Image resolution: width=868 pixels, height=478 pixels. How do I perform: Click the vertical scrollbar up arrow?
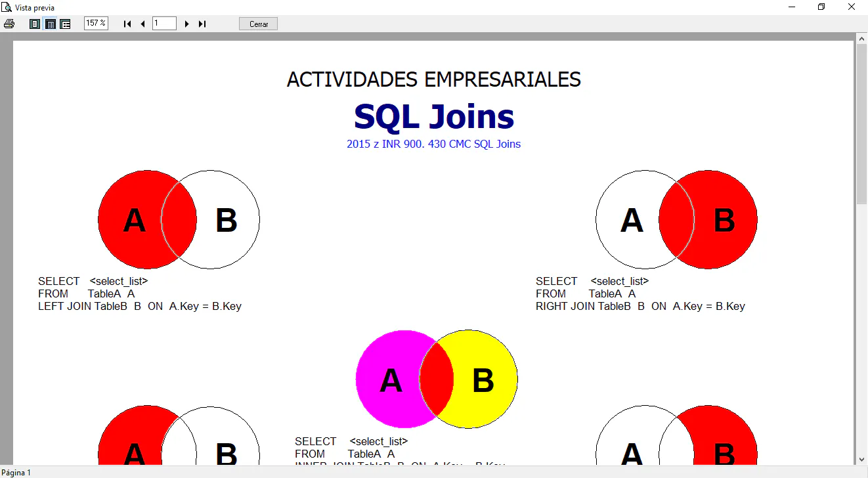(862, 38)
